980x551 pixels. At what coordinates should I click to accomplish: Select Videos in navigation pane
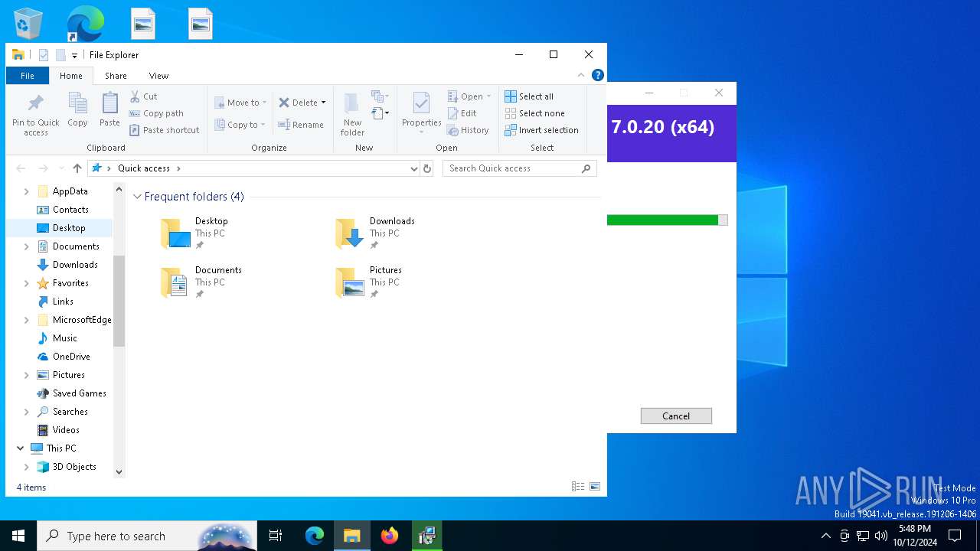click(59, 430)
